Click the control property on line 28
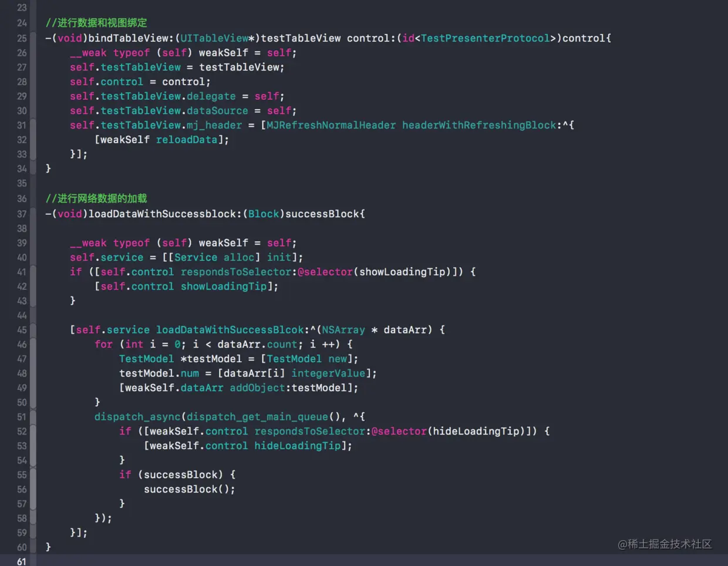The height and width of the screenshot is (566, 728). [122, 82]
